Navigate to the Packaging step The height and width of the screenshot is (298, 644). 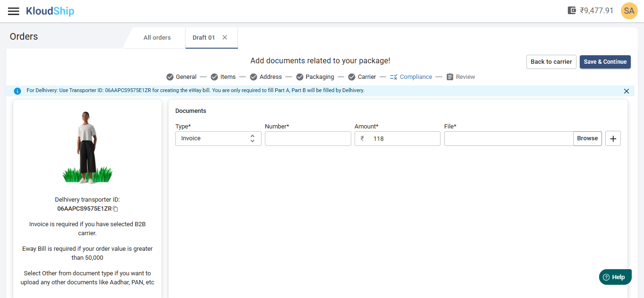314,77
